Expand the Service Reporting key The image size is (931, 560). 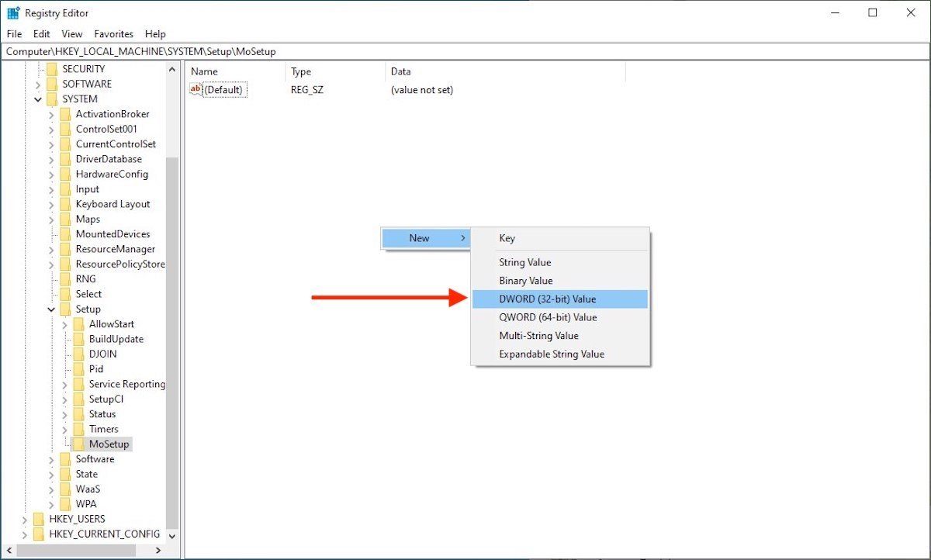pyautogui.click(x=65, y=385)
